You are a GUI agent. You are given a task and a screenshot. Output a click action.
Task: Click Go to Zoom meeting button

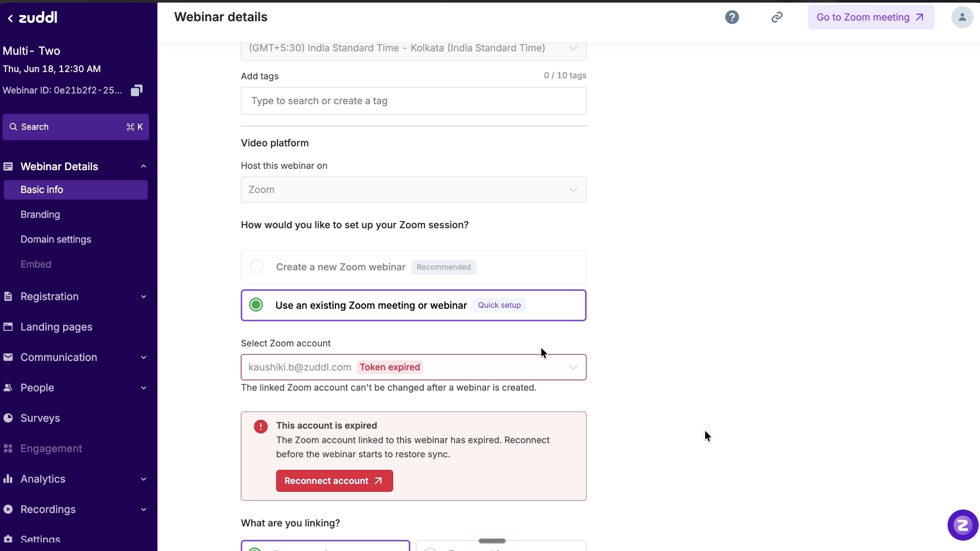(871, 17)
